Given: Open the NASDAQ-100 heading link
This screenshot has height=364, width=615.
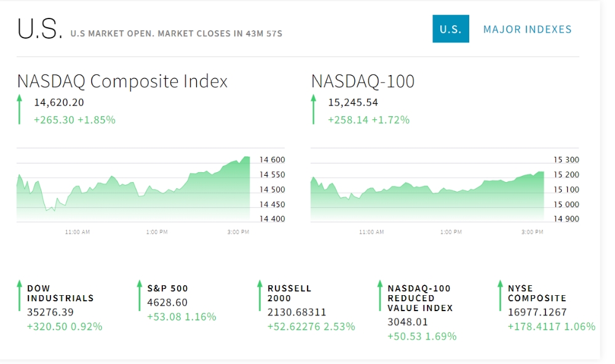Looking at the screenshot, I should point(363,81).
